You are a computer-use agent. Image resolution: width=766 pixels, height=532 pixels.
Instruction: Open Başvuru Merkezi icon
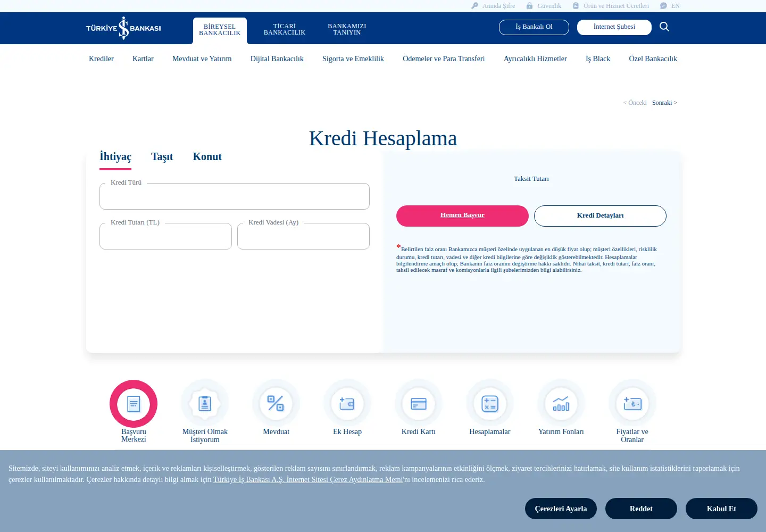tap(134, 404)
